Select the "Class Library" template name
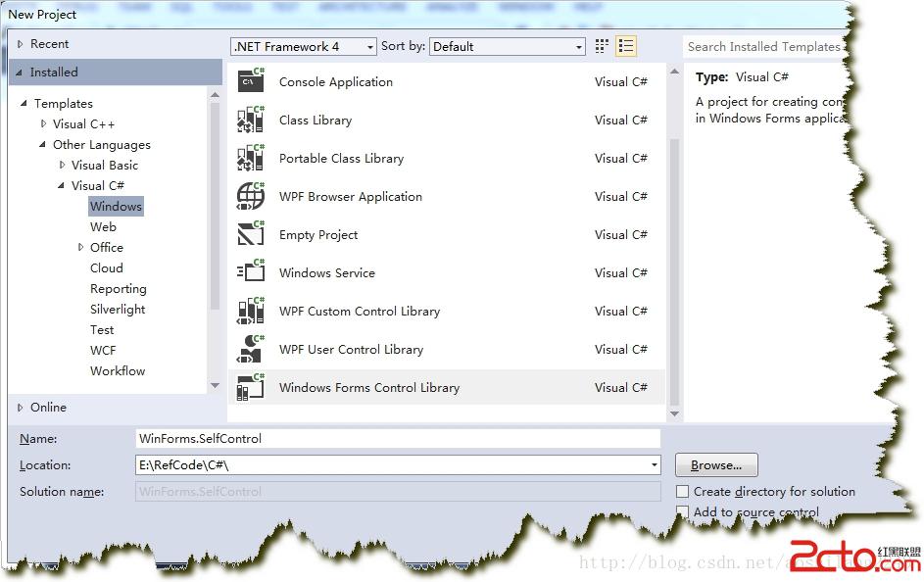Screen dimensions: 924x582 point(316,121)
